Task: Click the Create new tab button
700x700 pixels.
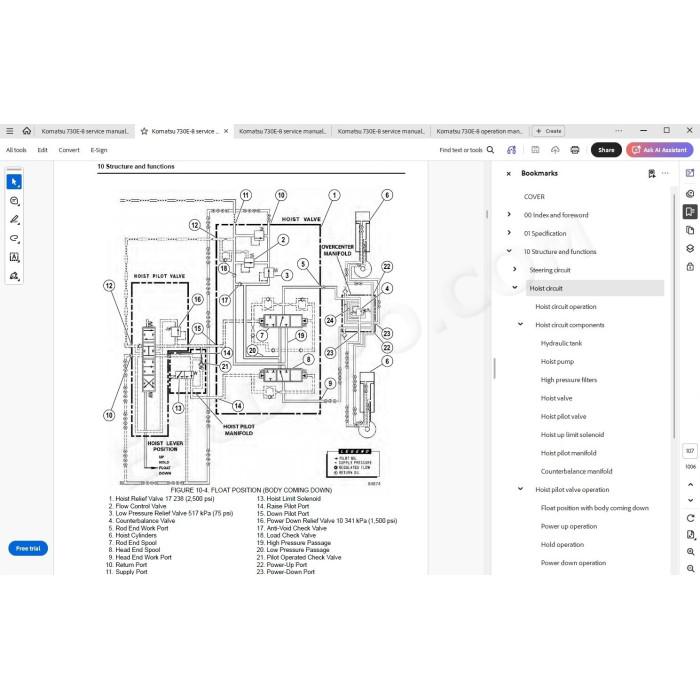Action: pyautogui.click(x=549, y=131)
